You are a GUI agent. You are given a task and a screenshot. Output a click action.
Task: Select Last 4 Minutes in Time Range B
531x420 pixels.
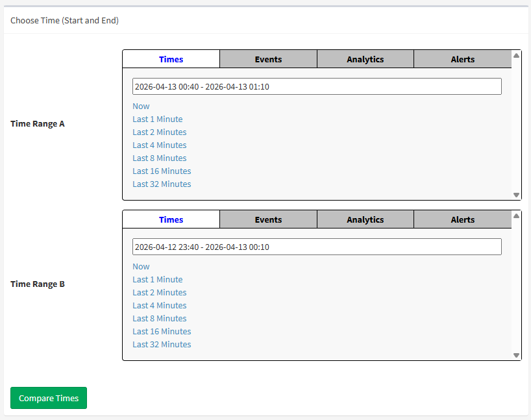click(x=159, y=305)
